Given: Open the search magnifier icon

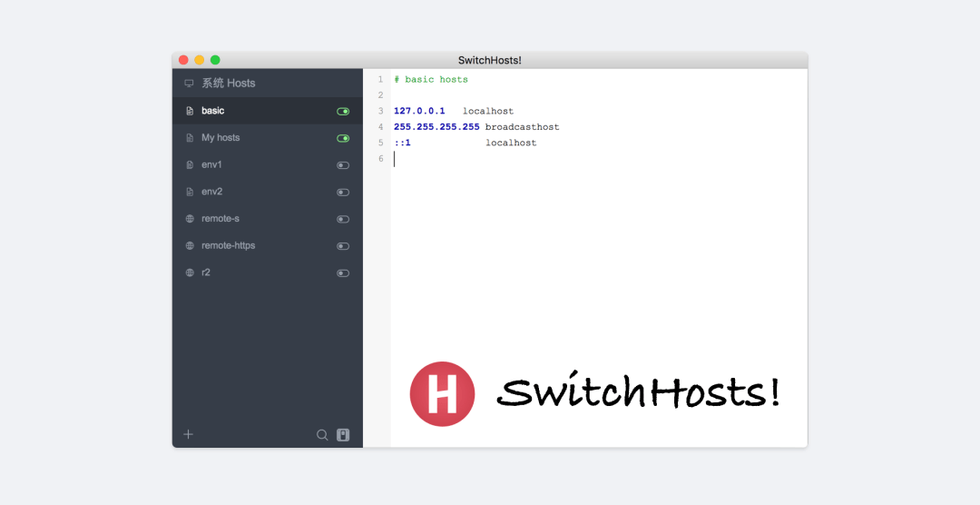Looking at the screenshot, I should pyautogui.click(x=322, y=435).
